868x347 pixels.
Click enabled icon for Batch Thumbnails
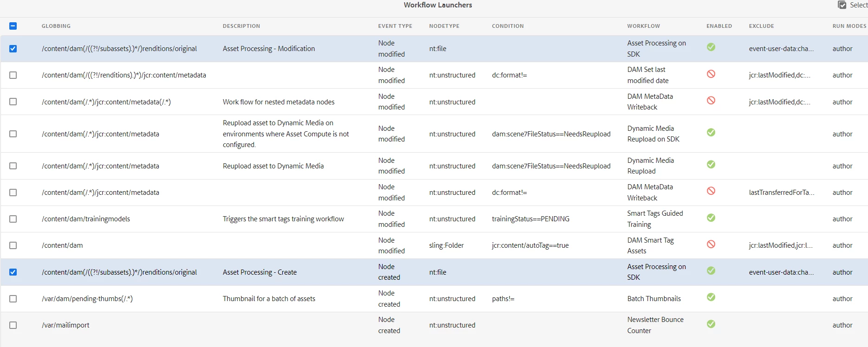711,297
